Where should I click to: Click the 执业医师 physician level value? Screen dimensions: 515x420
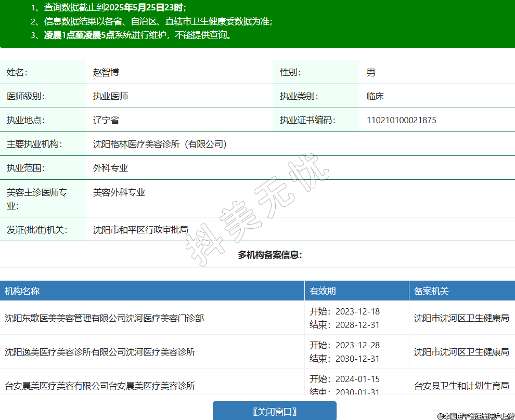(x=110, y=96)
